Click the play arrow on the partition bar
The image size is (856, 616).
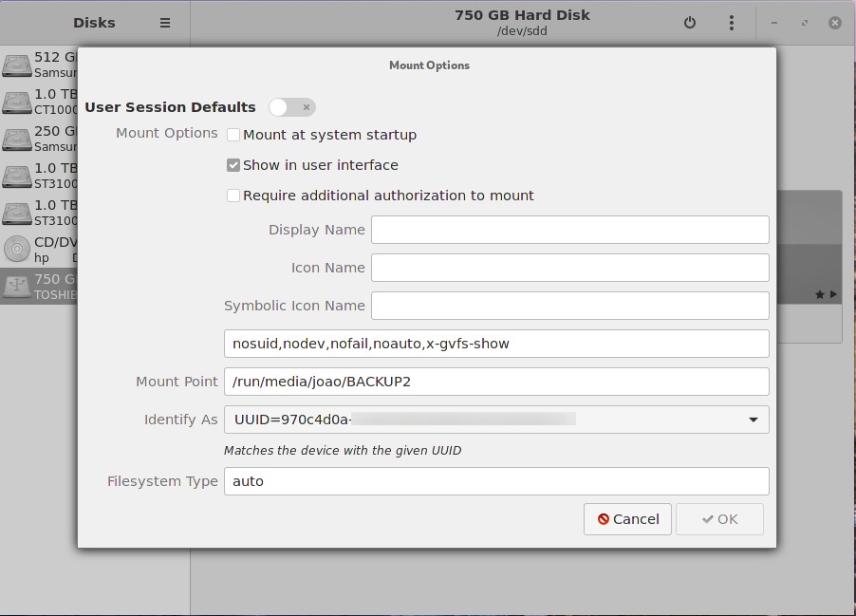pyautogui.click(x=833, y=294)
